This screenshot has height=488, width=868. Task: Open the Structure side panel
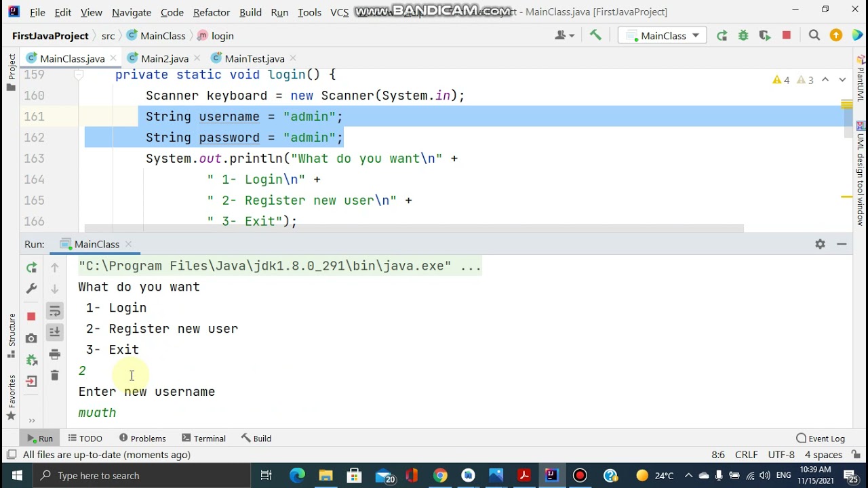pos(11,335)
